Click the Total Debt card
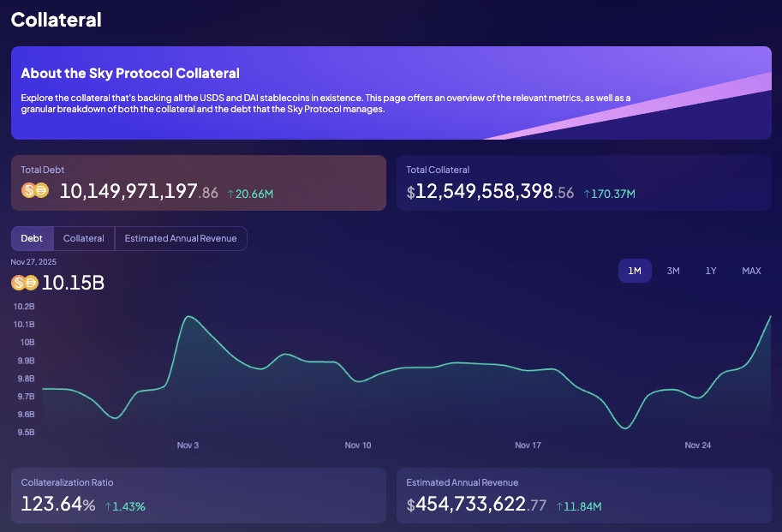This screenshot has height=532, width=782. [x=199, y=183]
